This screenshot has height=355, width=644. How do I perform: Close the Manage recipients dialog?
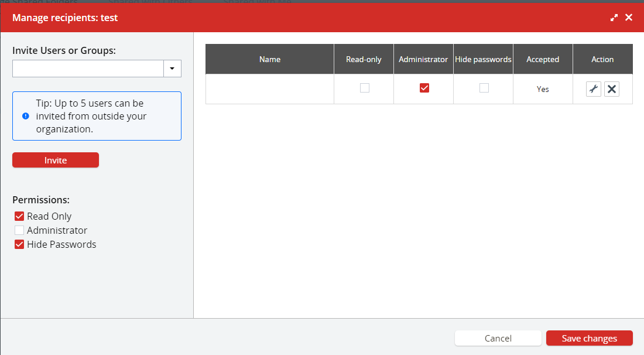[x=629, y=18]
